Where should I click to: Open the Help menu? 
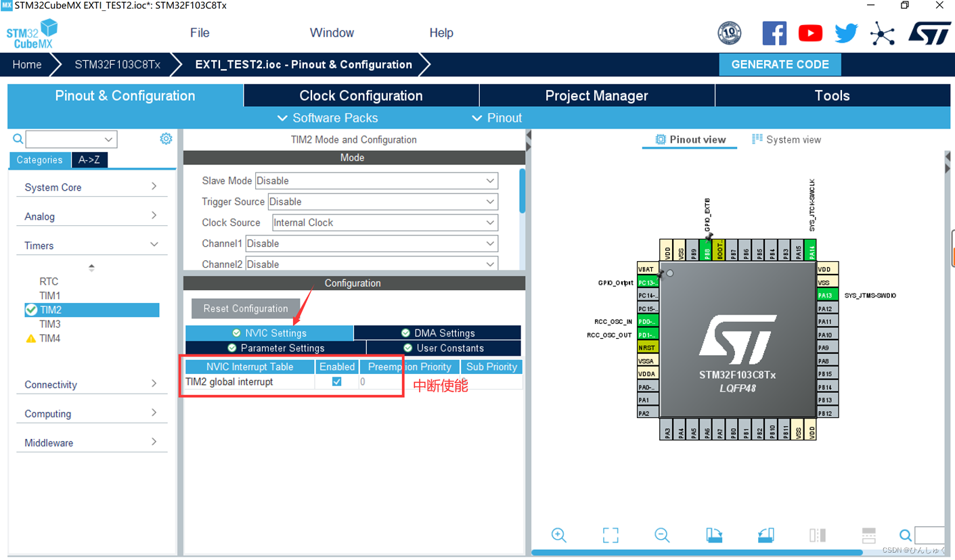click(441, 32)
